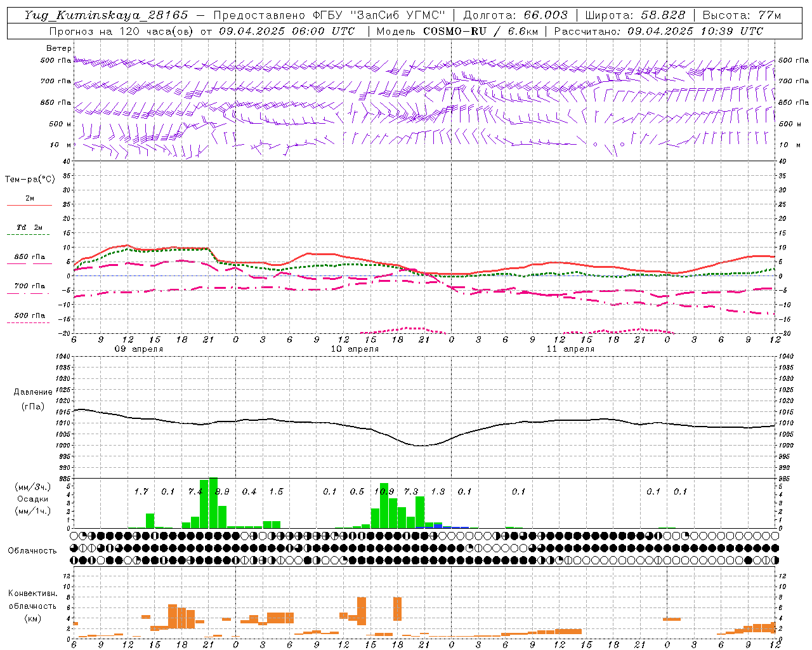812x650 pixels.
Task: Click the Облачность cloud cover label
Action: coord(32,550)
